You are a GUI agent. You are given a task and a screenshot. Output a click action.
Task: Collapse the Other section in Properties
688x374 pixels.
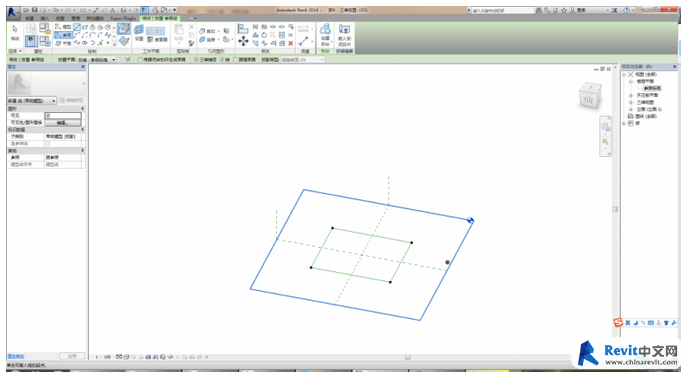(83, 151)
